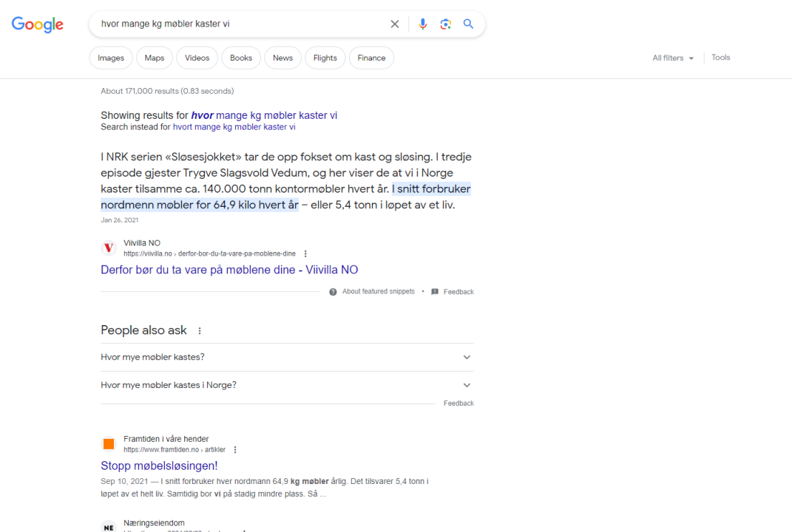
Task: Start the search using the magnifier icon
Action: pyautogui.click(x=468, y=24)
